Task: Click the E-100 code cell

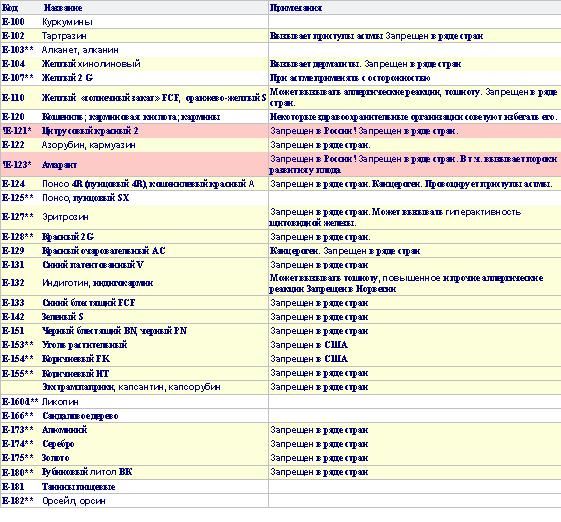Action: click(x=13, y=22)
